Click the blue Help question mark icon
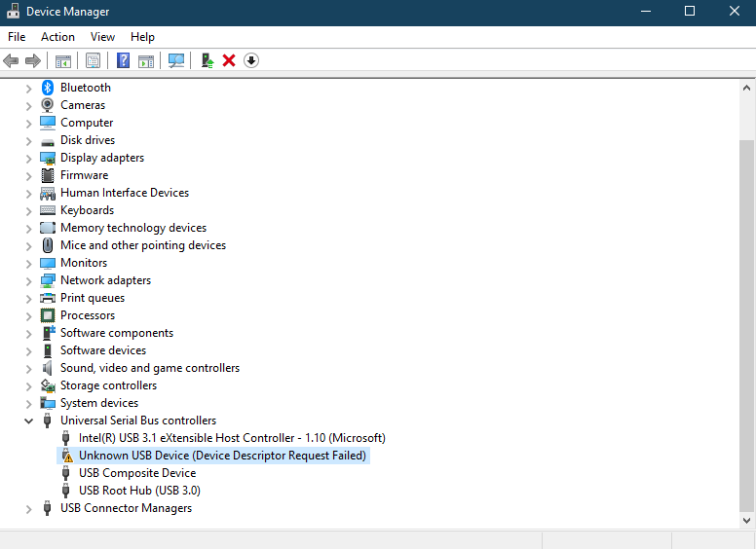 pyautogui.click(x=124, y=60)
